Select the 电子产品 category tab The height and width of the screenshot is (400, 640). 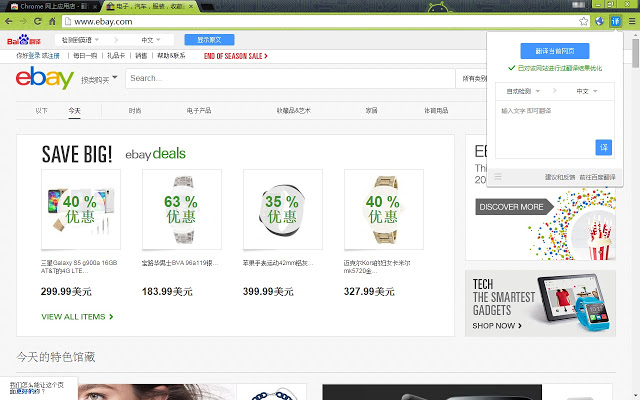[199, 110]
